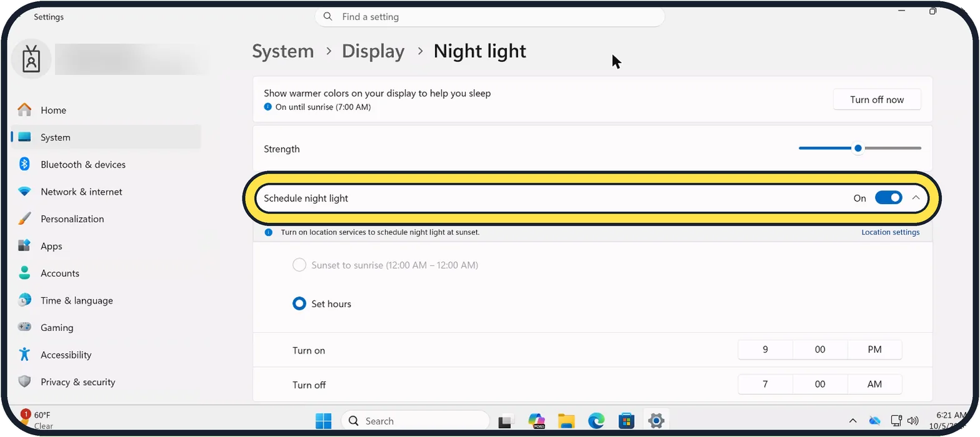980x437 pixels.
Task: Open Privacy & security shield icon
Action: coord(24,381)
